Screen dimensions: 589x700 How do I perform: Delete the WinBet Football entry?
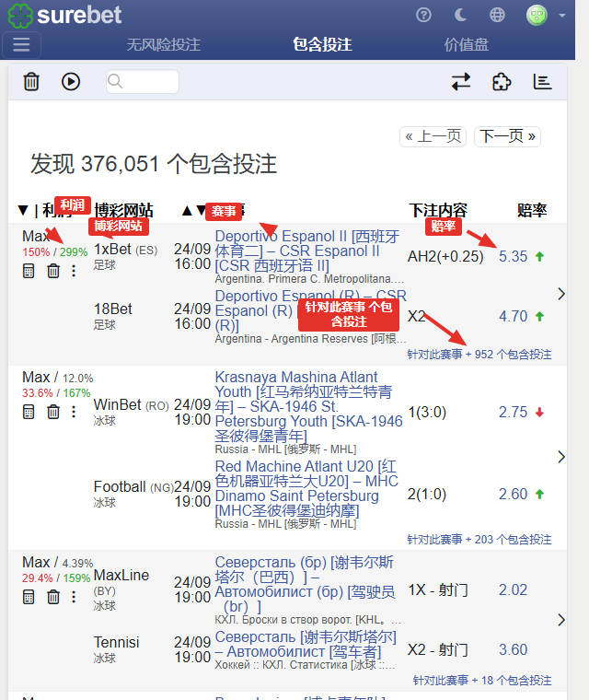point(53,412)
